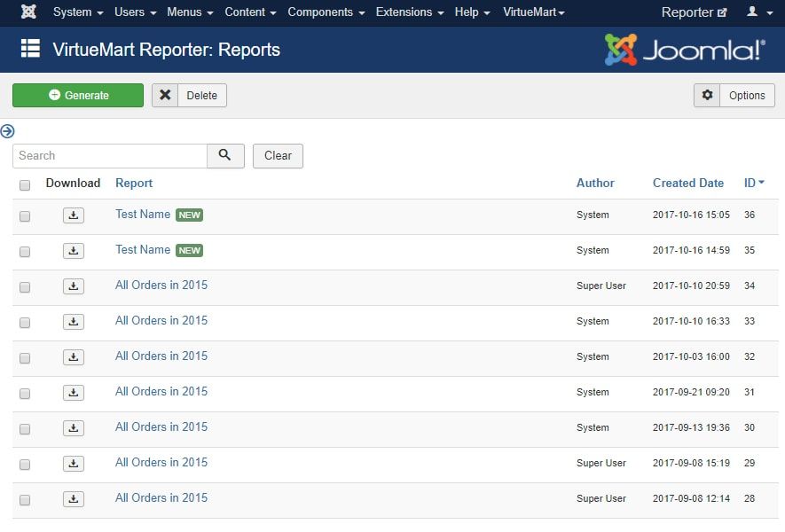Image resolution: width=785 pixels, height=532 pixels.
Task: Open All Orders in 2015 report ID 31
Action: [161, 392]
